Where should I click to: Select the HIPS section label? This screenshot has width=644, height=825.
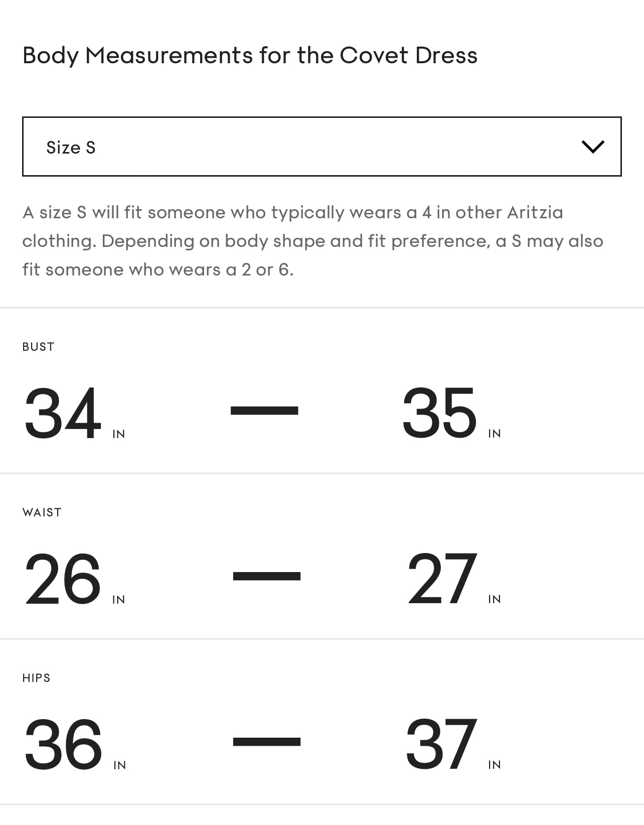pos(36,678)
